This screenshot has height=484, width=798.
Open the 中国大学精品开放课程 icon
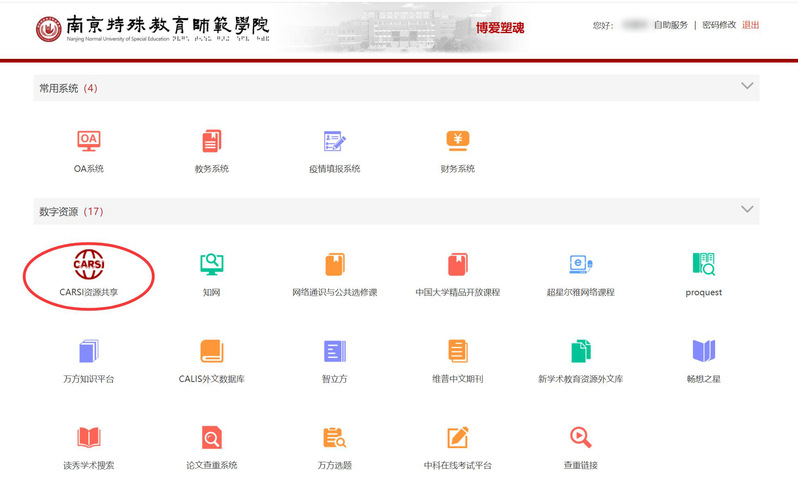point(457,265)
